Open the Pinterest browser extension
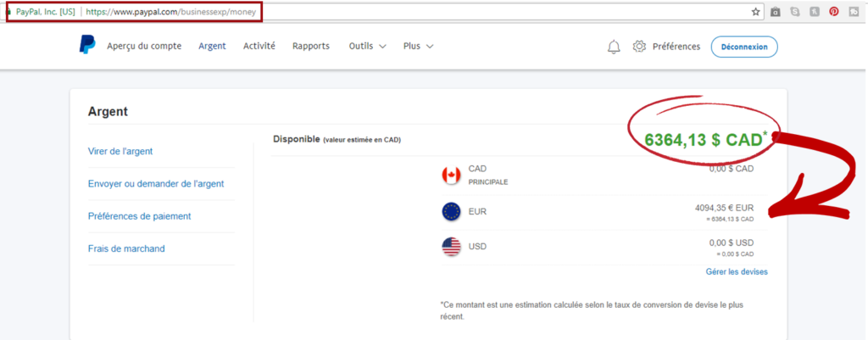Screen dimensions: 868x340 click(x=834, y=11)
